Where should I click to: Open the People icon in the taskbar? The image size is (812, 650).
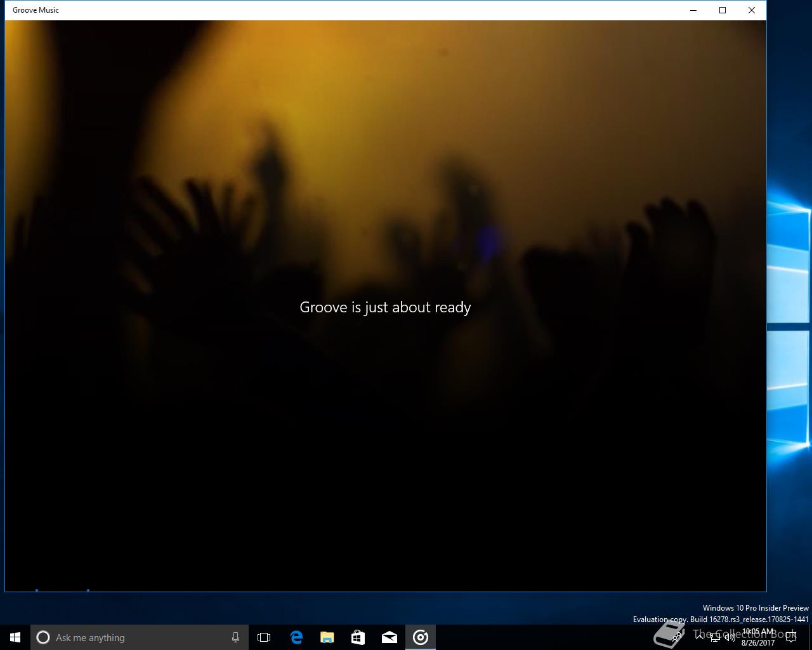tap(678, 637)
